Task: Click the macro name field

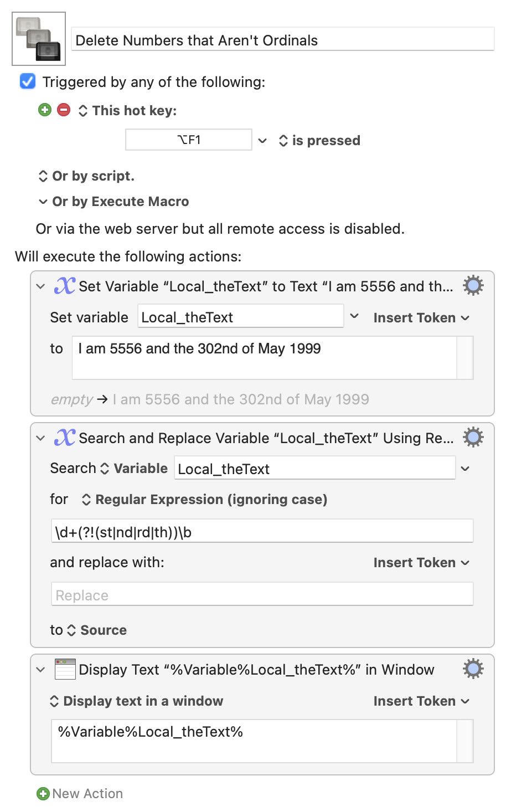Action: (x=282, y=40)
